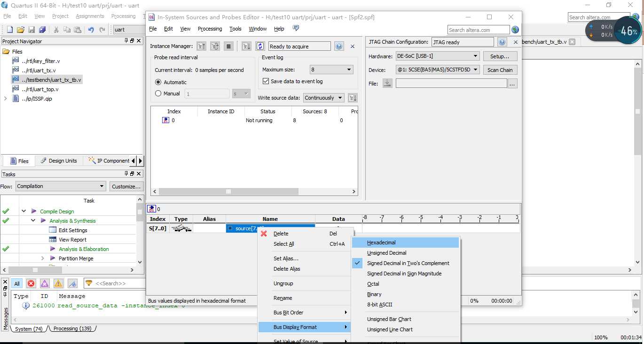Click the Write Source Data icon beside Continuously
Screen dimensions: 644x344
coord(353,98)
